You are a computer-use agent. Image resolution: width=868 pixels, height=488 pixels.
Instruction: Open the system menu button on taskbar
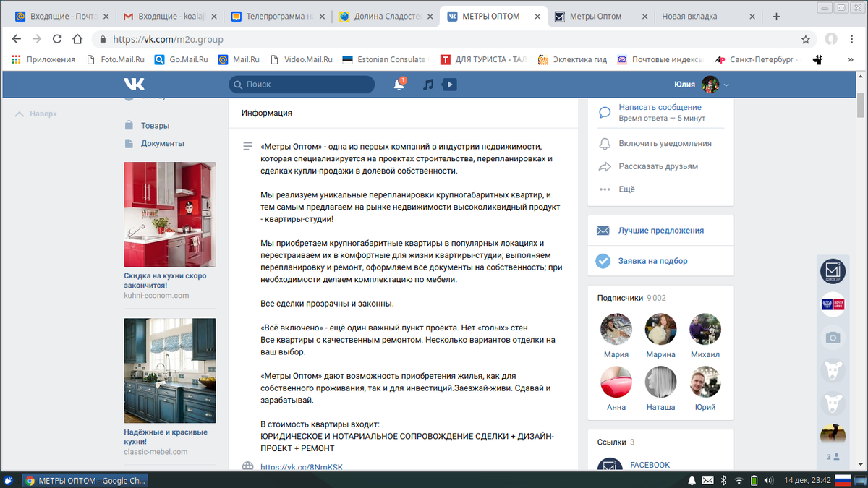[x=9, y=480]
